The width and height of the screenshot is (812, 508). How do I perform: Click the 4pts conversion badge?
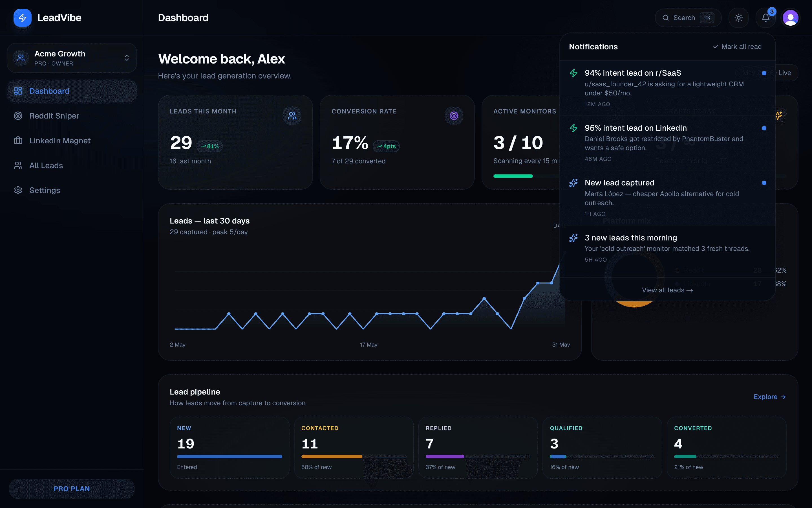pos(386,146)
